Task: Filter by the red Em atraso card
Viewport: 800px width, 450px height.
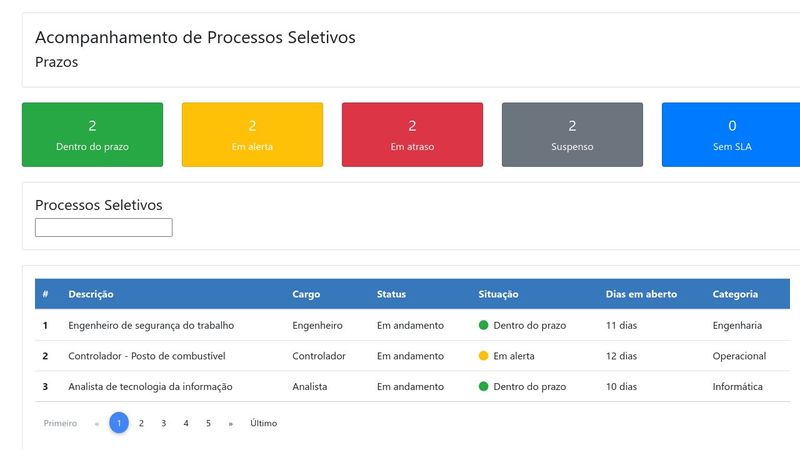Action: click(412, 135)
